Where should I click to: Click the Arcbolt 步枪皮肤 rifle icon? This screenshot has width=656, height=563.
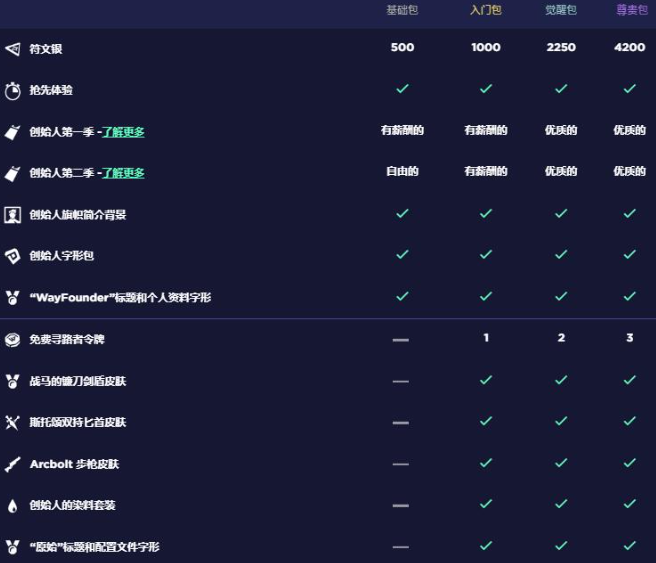[12, 464]
